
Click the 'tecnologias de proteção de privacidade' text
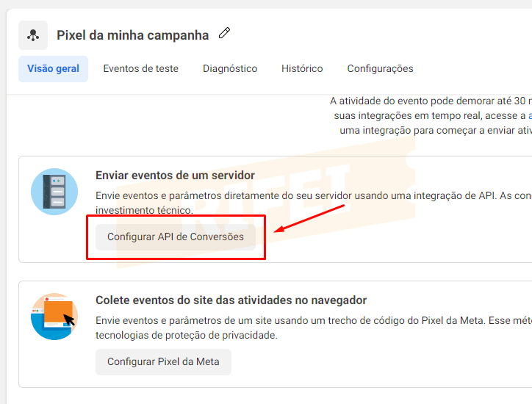pyautogui.click(x=187, y=335)
